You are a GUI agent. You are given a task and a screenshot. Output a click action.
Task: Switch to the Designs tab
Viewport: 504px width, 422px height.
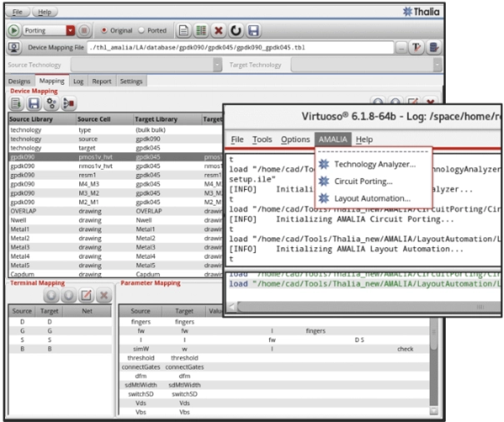[19, 82]
